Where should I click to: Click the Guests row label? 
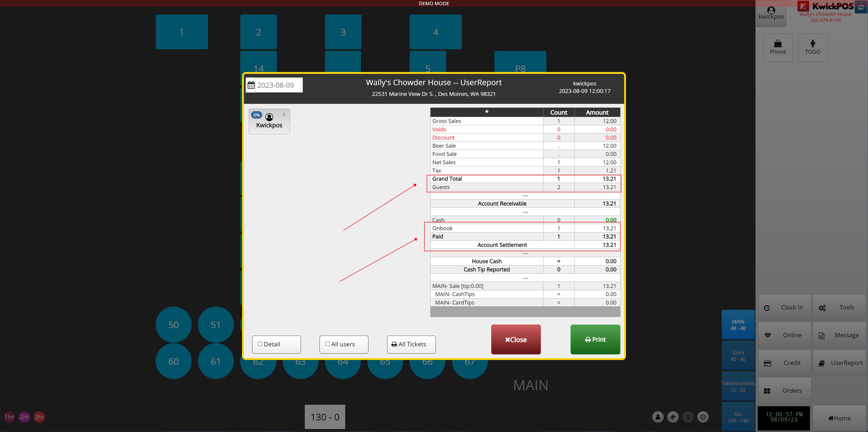pos(441,187)
